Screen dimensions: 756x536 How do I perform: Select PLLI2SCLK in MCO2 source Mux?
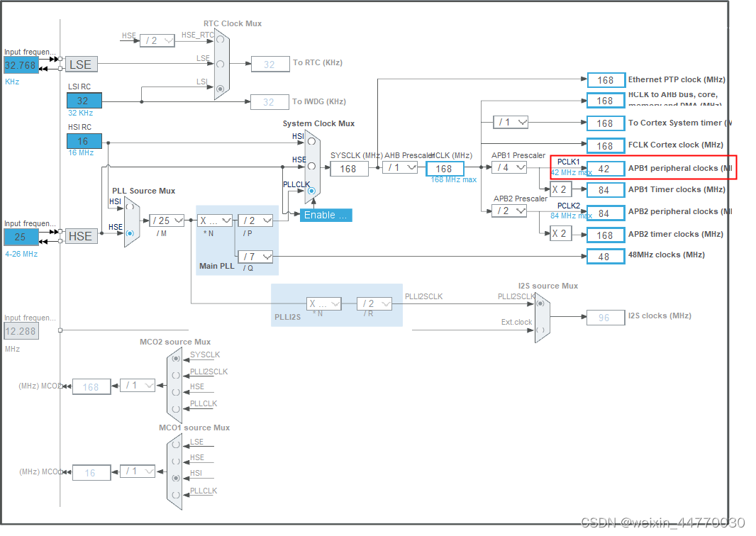(176, 376)
